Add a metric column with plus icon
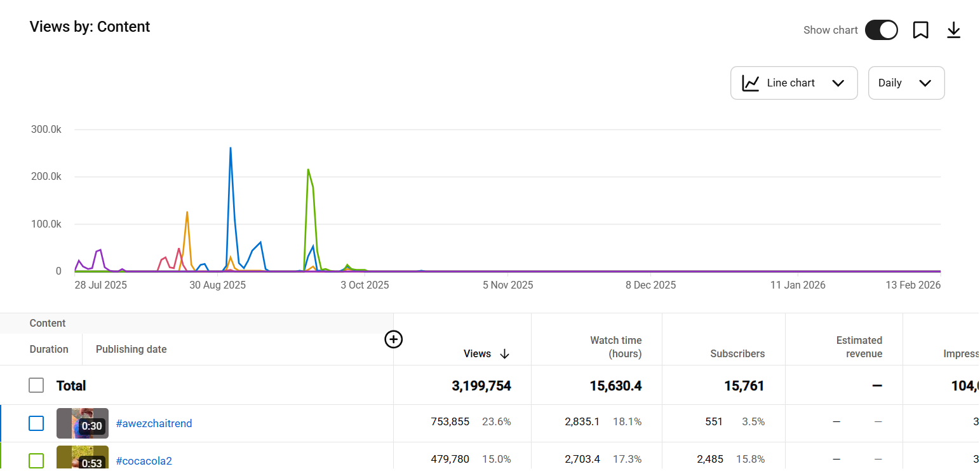The image size is (980, 471). tap(394, 339)
